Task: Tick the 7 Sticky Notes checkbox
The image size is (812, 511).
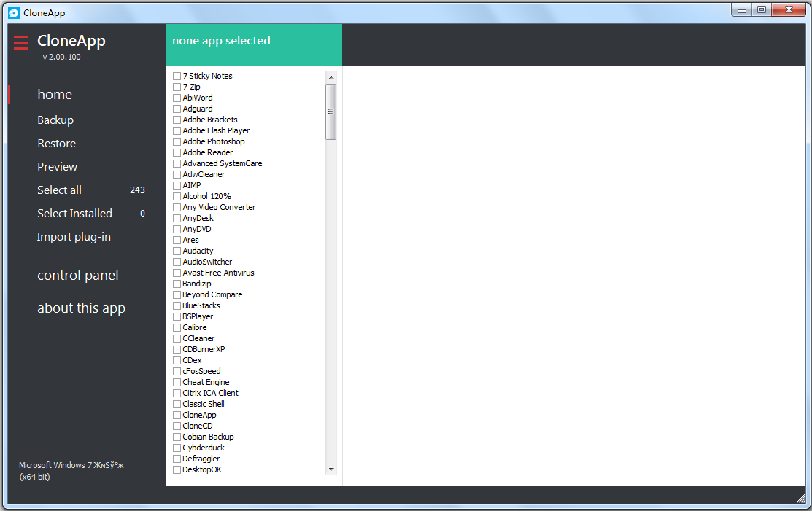Action: tap(177, 76)
